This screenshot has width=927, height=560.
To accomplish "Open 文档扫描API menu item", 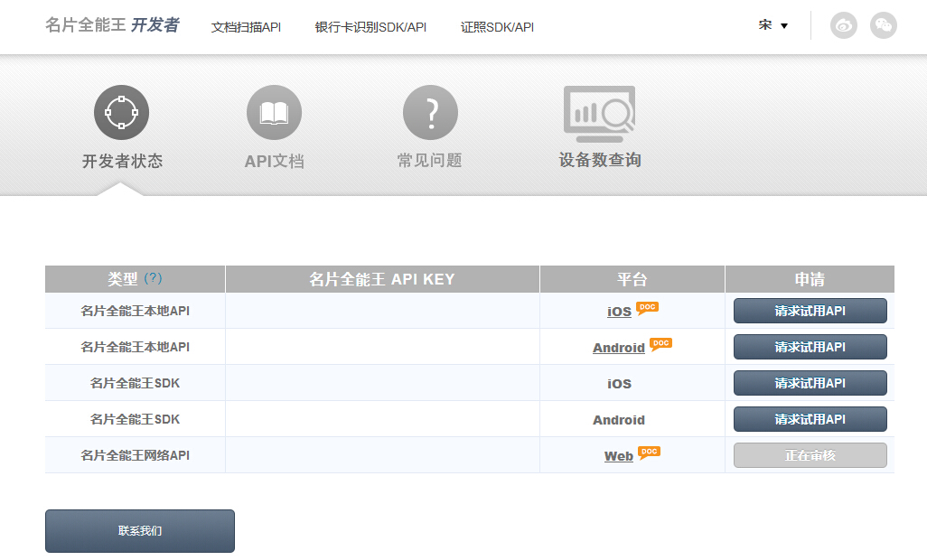I will tap(246, 27).
